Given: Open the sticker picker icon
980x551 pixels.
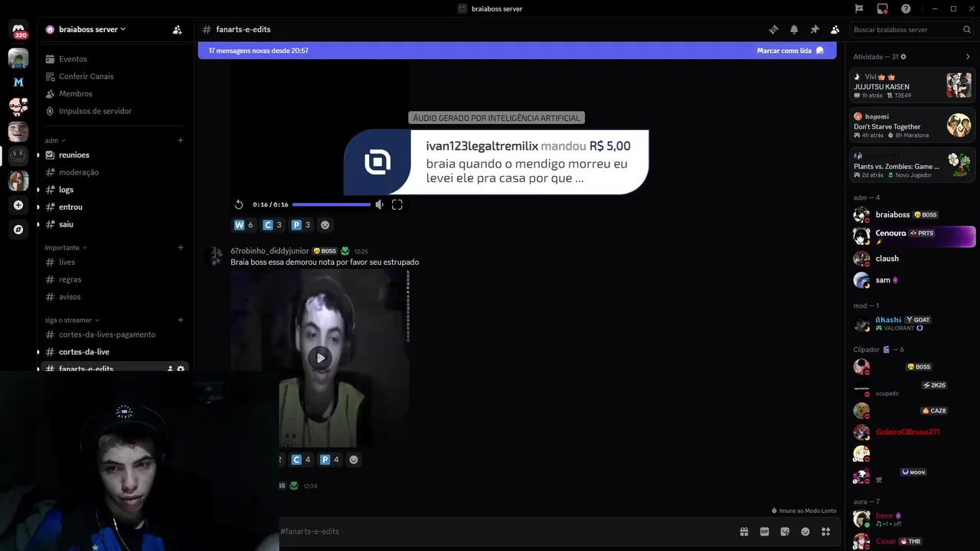Looking at the screenshot, I should 785,532.
